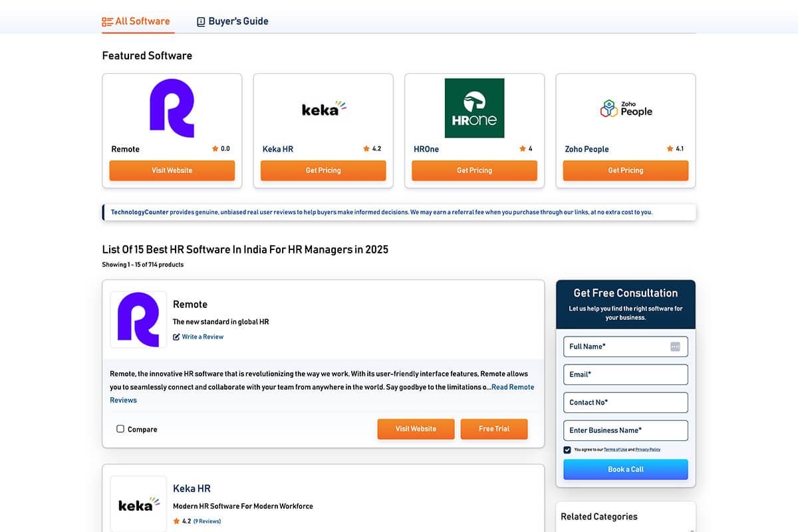Click the pencil icon next to Write a Review
Image resolution: width=798 pixels, height=532 pixels.
click(176, 337)
